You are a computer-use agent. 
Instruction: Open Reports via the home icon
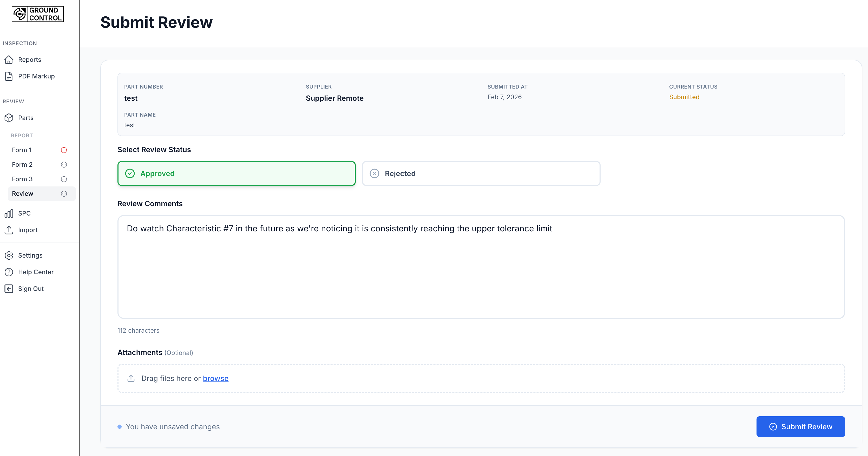pyautogui.click(x=9, y=60)
